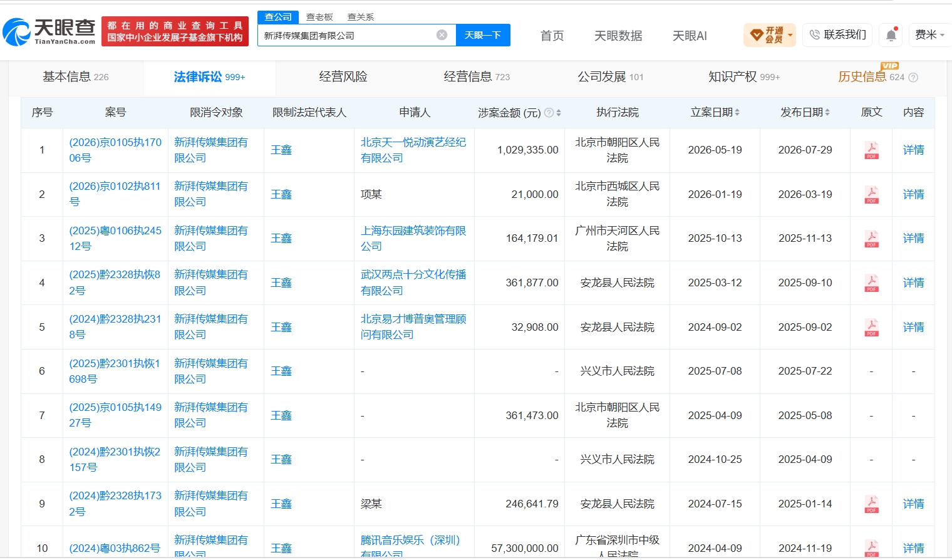Open PDF original for row 5
The width and height of the screenshot is (952, 560).
871,328
